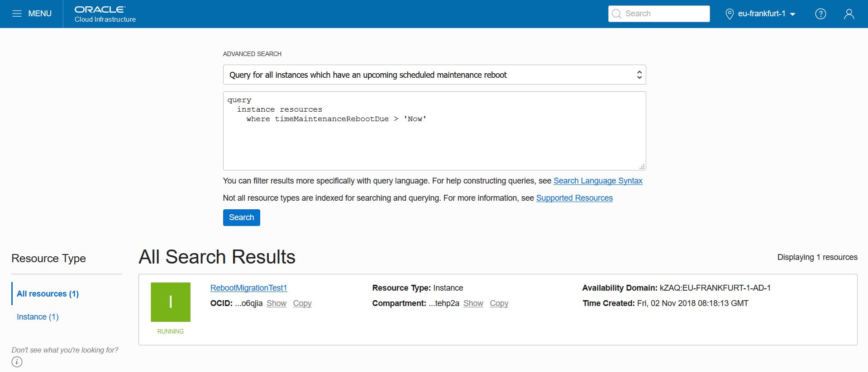868x372 pixels.
Task: Open the sample query selector dropdown
Action: (434, 75)
